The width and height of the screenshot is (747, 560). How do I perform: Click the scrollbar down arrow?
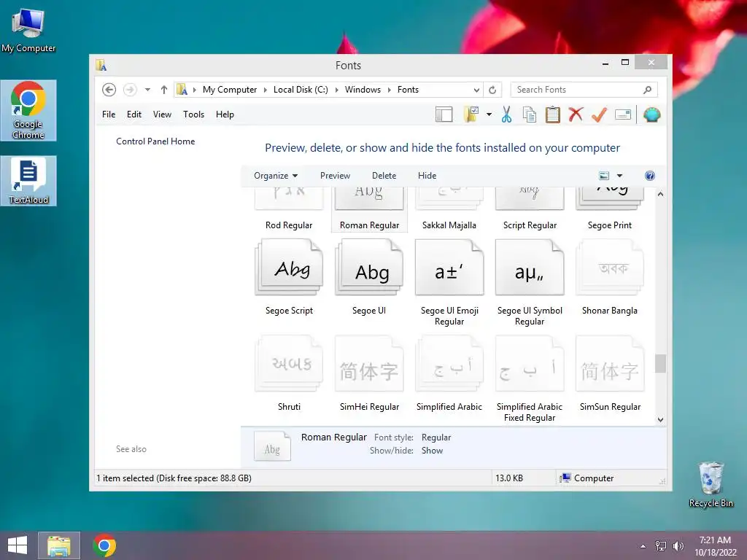pyautogui.click(x=660, y=419)
